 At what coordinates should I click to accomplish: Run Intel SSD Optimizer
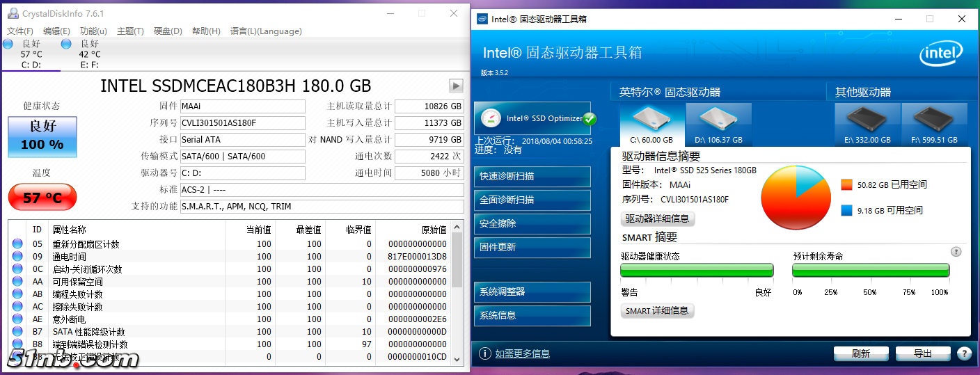point(532,118)
